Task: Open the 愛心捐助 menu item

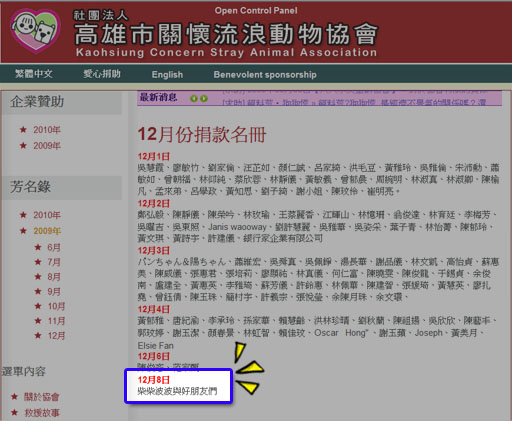Action: click(102, 74)
